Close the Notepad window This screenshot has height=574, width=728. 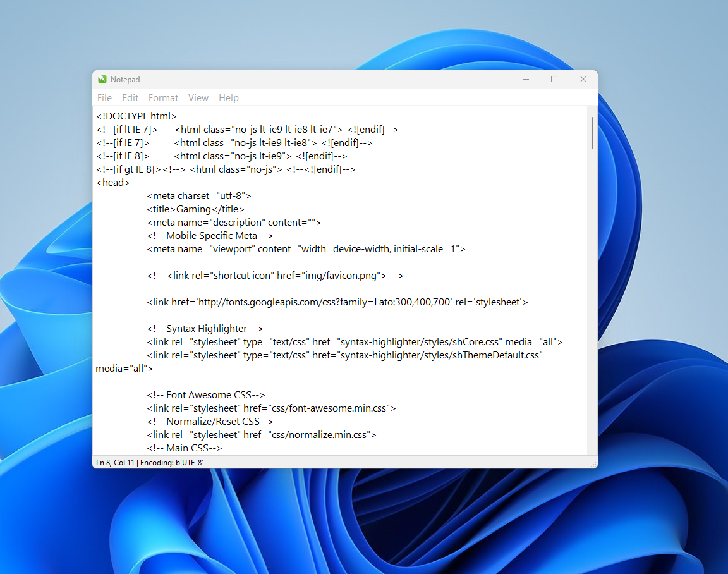583,79
